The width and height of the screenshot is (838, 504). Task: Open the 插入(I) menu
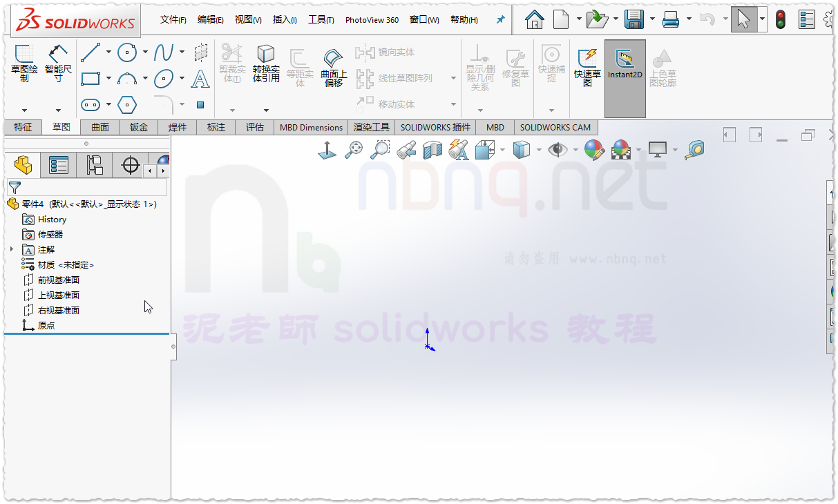click(285, 20)
